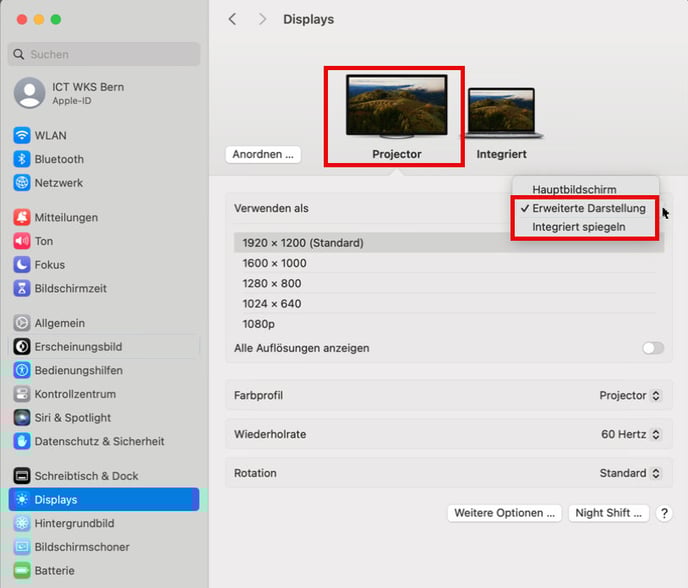Open help with the question mark button

coord(664,513)
